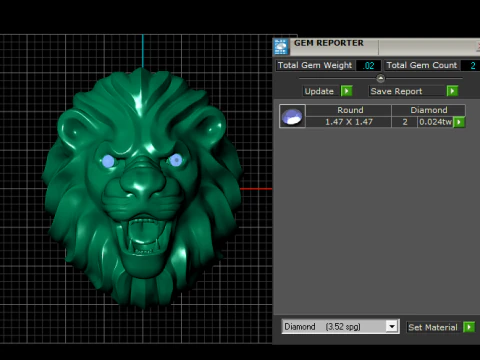Collapse the panel using the round divider handle
The image size is (480, 360).
(x=380, y=78)
